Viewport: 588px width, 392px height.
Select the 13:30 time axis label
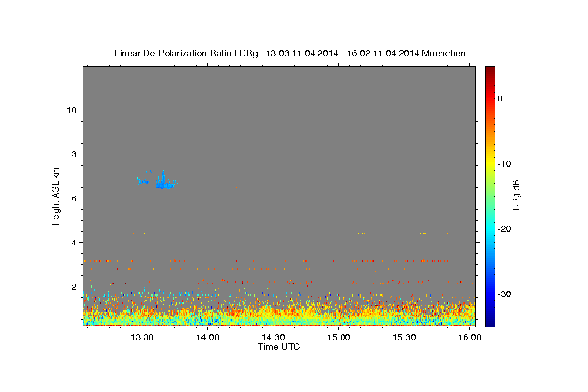pyautogui.click(x=143, y=337)
